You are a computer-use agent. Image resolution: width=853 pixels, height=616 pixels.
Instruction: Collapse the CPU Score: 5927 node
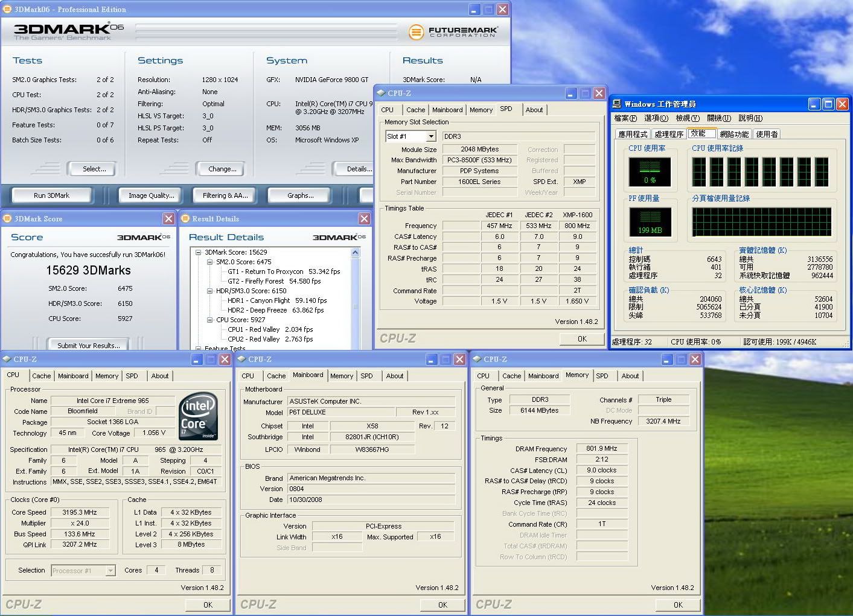[x=209, y=320]
